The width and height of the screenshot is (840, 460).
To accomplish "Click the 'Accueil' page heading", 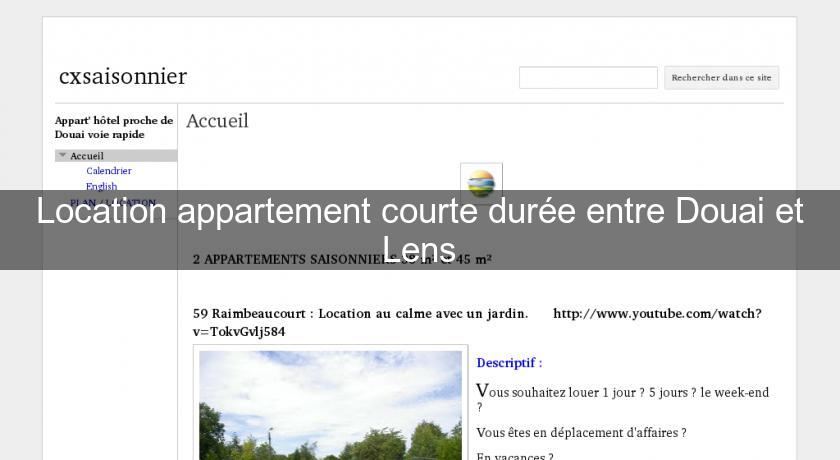I will tap(218, 121).
